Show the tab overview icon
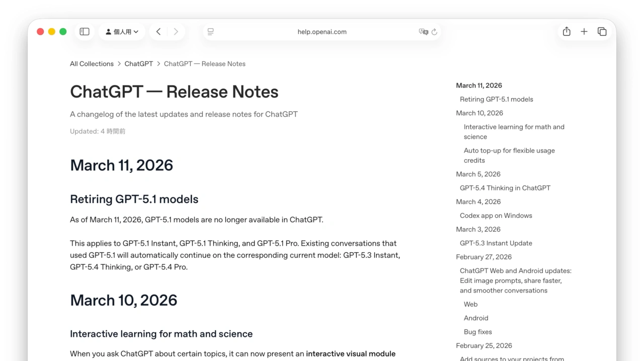This screenshot has width=644, height=361. coord(602,31)
